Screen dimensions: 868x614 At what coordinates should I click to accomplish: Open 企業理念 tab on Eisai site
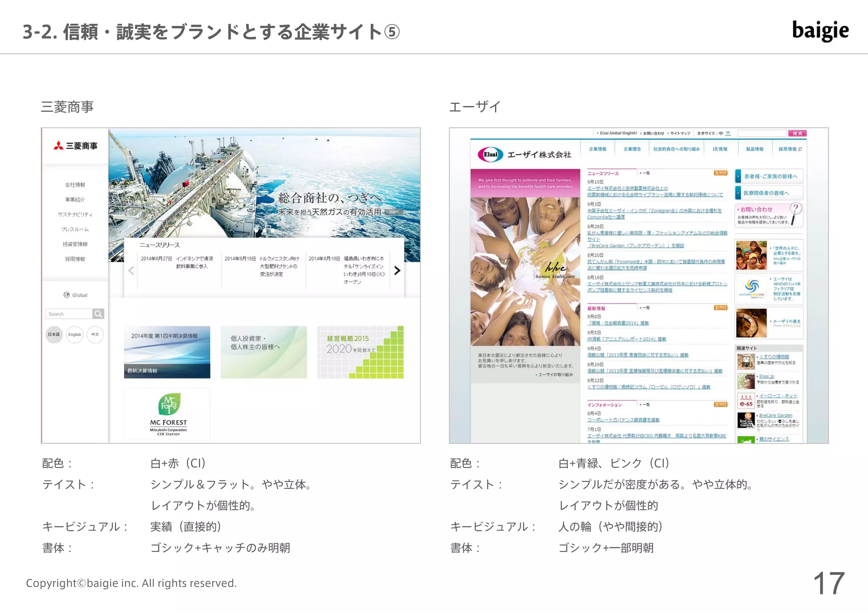[x=632, y=149]
